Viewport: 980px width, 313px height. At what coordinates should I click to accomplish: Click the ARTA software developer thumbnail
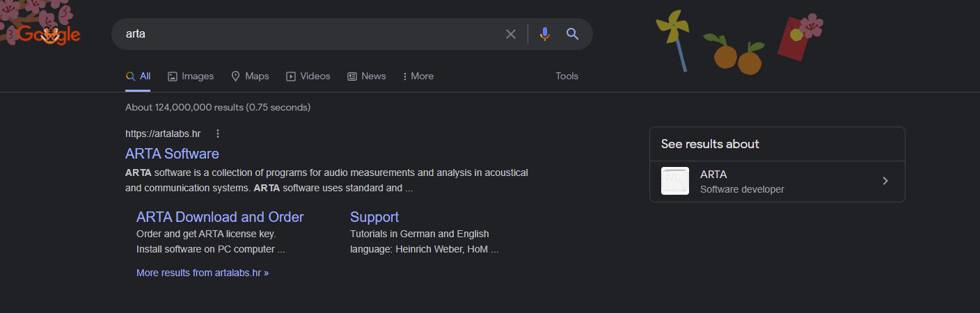pyautogui.click(x=675, y=181)
